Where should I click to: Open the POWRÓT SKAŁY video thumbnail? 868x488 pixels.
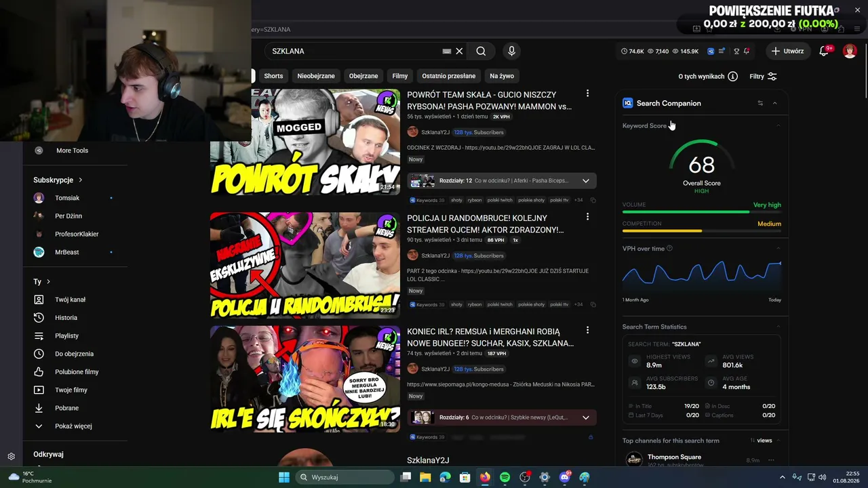pos(305,142)
